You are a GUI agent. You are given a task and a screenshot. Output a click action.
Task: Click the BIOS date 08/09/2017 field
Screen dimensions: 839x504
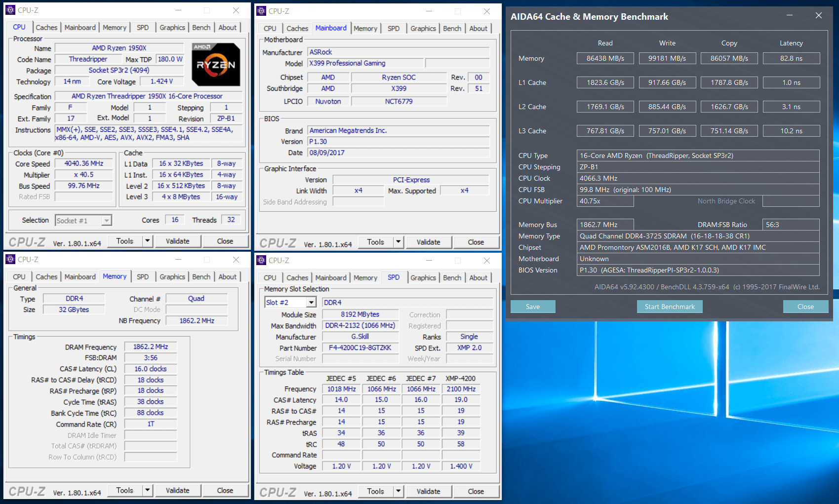tap(399, 153)
